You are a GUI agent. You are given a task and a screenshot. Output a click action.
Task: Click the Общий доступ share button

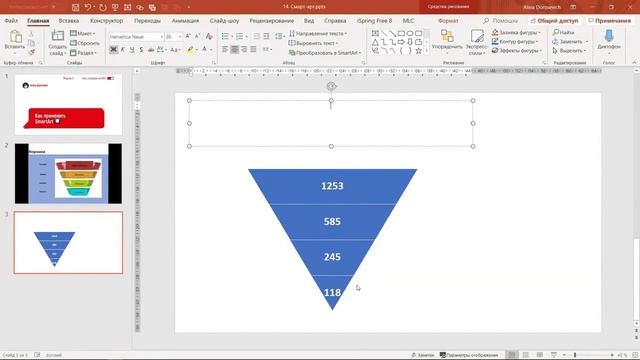click(554, 20)
